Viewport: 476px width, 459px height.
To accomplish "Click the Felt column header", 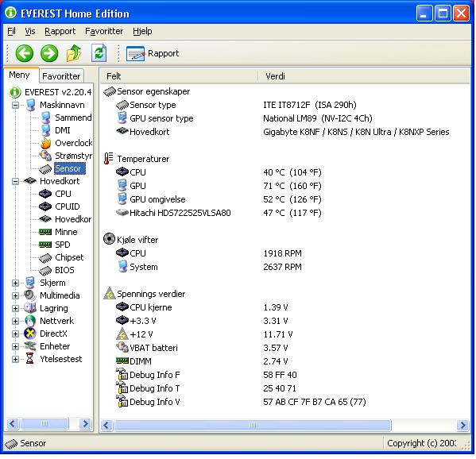I will 179,76.
